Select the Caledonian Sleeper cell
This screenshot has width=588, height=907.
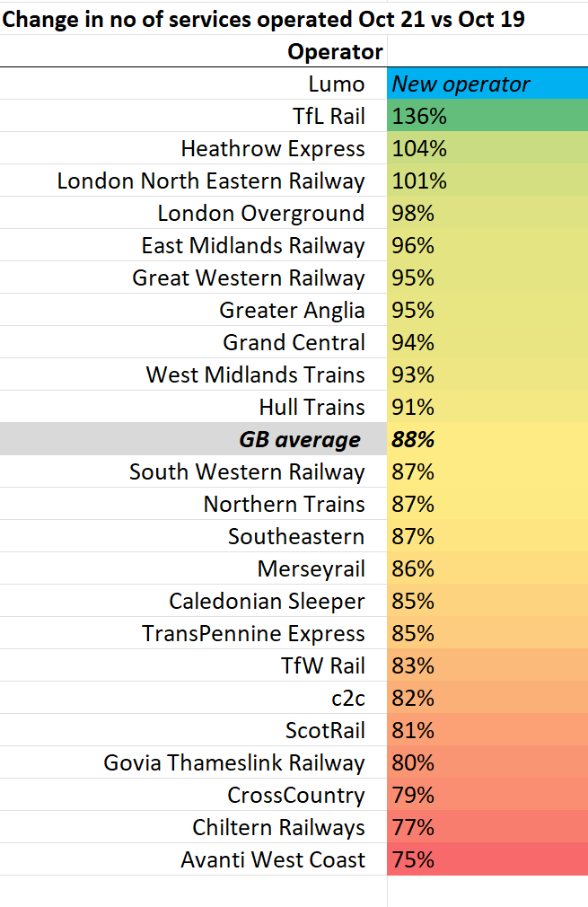click(193, 601)
